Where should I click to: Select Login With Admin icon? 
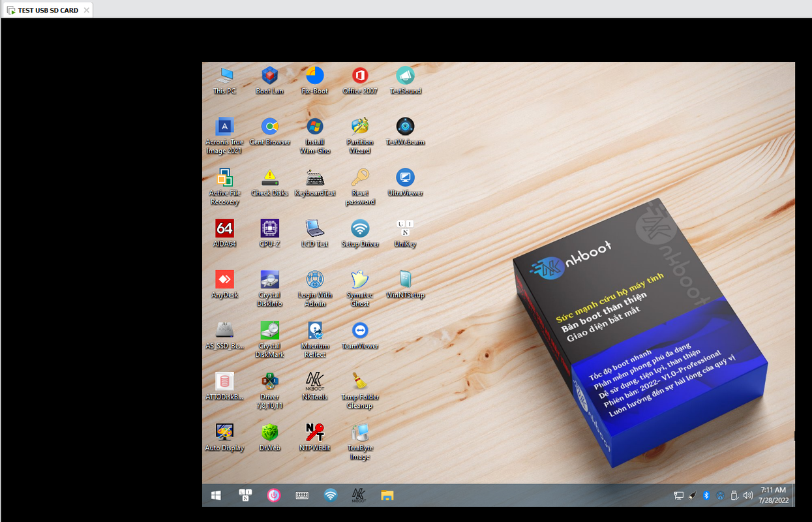[315, 288]
